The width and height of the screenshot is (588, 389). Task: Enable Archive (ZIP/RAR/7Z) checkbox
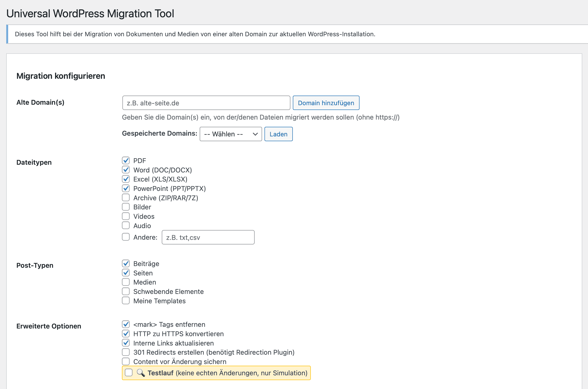click(126, 198)
